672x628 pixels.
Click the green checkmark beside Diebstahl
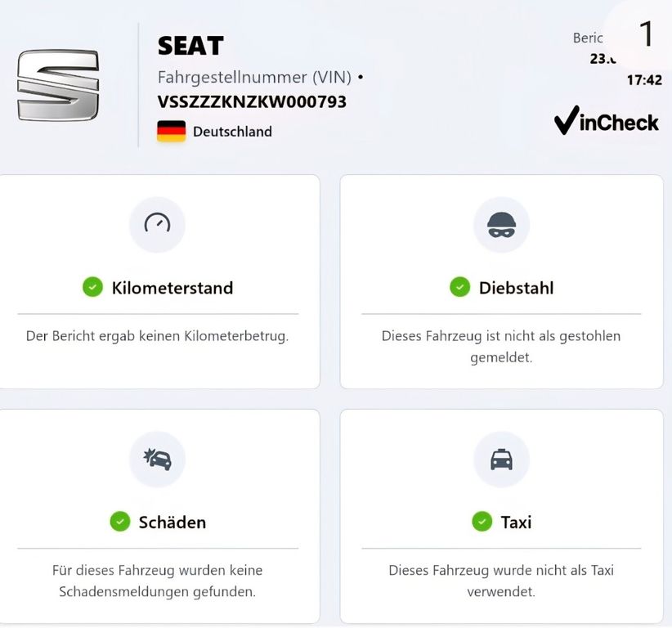459,287
